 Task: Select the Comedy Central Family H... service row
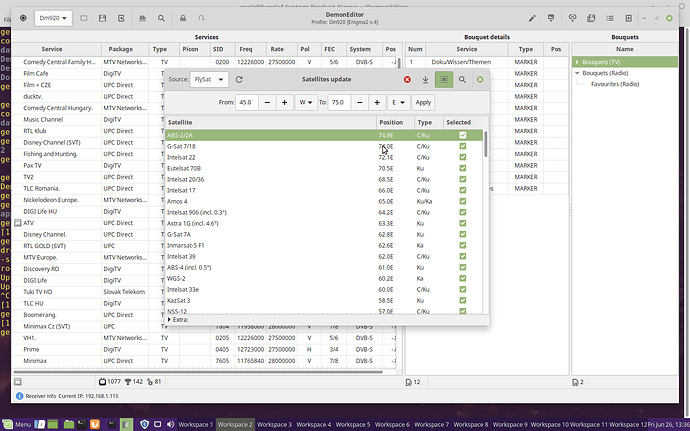pos(202,62)
